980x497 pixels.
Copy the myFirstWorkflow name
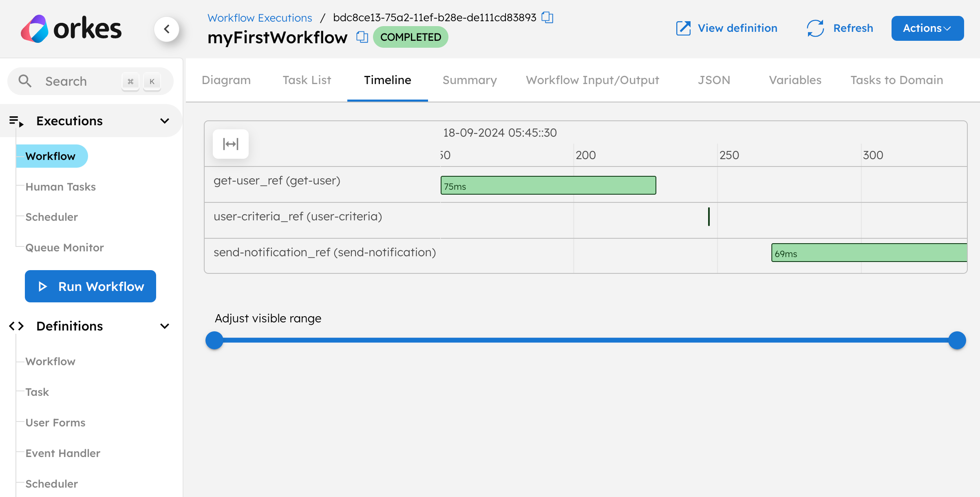[x=362, y=37]
